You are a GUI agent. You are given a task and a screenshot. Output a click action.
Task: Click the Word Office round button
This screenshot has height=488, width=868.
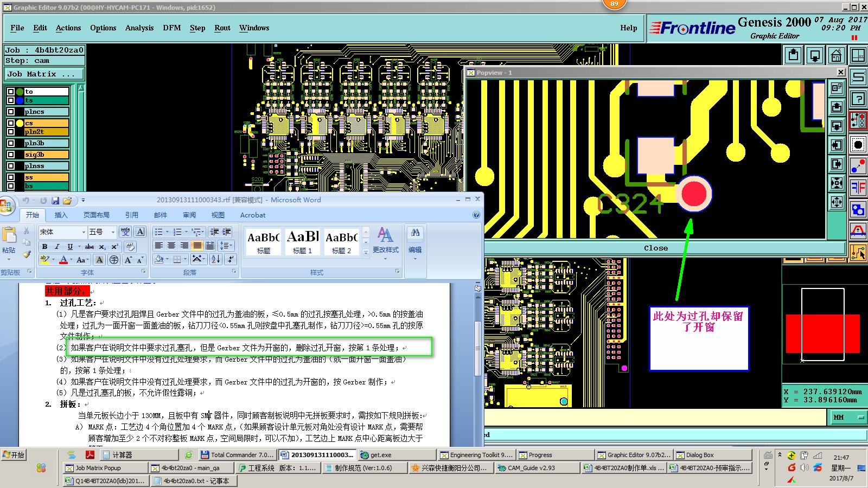click(5, 206)
